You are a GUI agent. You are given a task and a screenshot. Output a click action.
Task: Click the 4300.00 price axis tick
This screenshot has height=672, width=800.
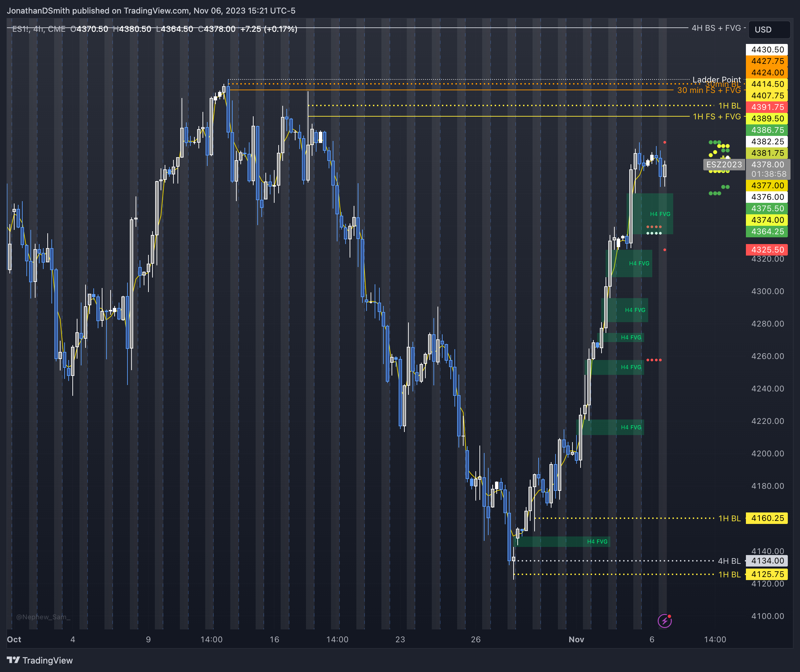tap(767, 291)
